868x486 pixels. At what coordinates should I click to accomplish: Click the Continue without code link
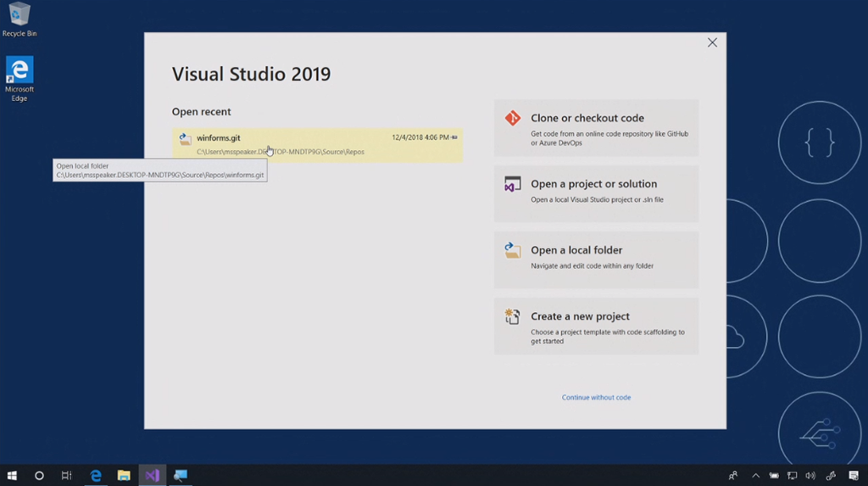pyautogui.click(x=596, y=397)
